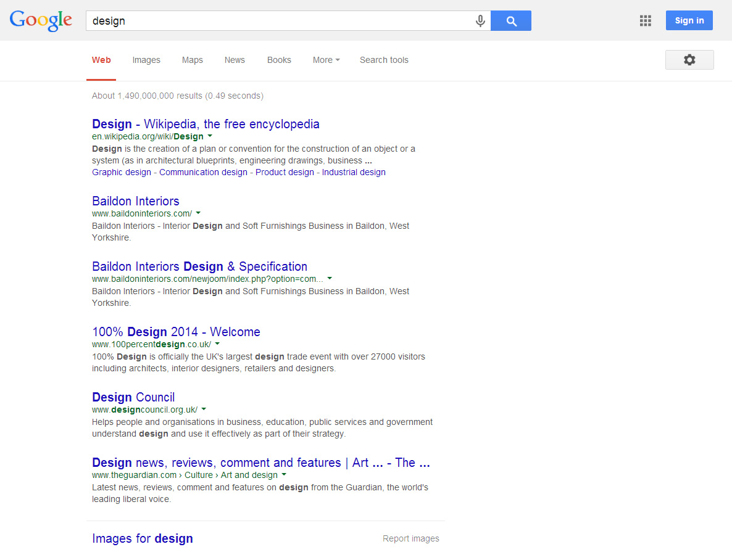
Task: Expand arrow next to en.wikipedia.org/wiki/Design URL
Action: coord(210,136)
